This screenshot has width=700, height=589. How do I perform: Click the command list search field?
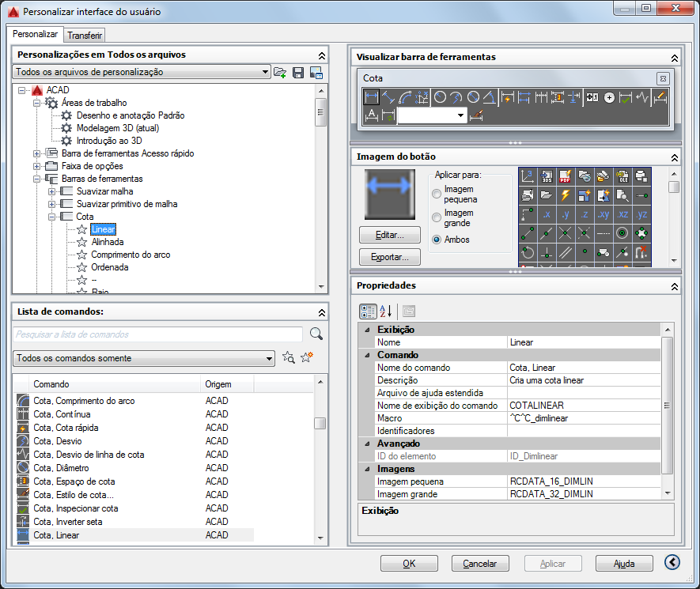point(158,334)
